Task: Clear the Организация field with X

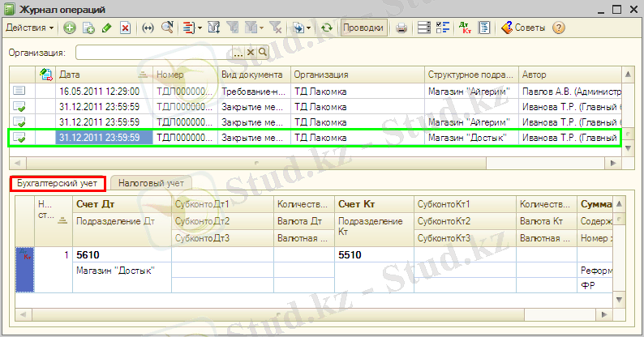Action: (251, 53)
